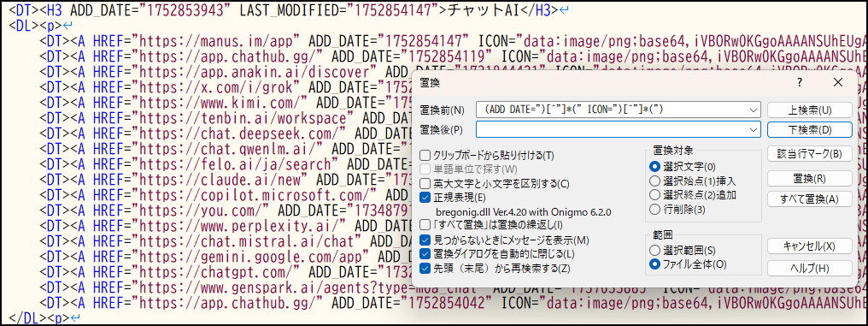Toggle 見つからないときにメッセージを表示(M) checkbox

pyautogui.click(x=425, y=240)
